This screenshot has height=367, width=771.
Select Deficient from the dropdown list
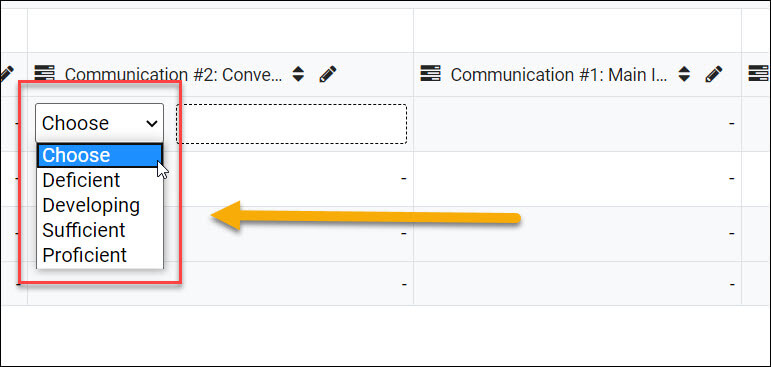point(81,180)
